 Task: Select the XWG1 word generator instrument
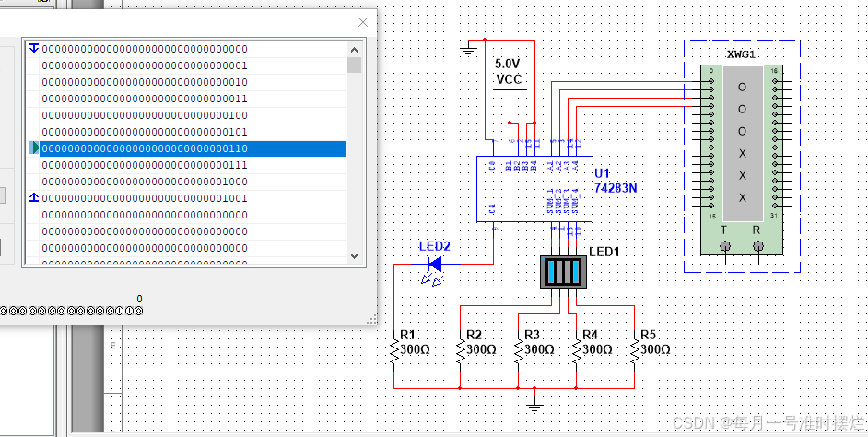coord(742,160)
